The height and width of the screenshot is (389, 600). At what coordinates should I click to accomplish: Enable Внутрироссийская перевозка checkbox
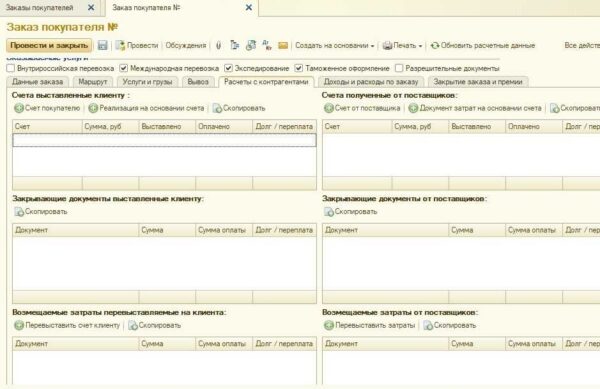11,68
